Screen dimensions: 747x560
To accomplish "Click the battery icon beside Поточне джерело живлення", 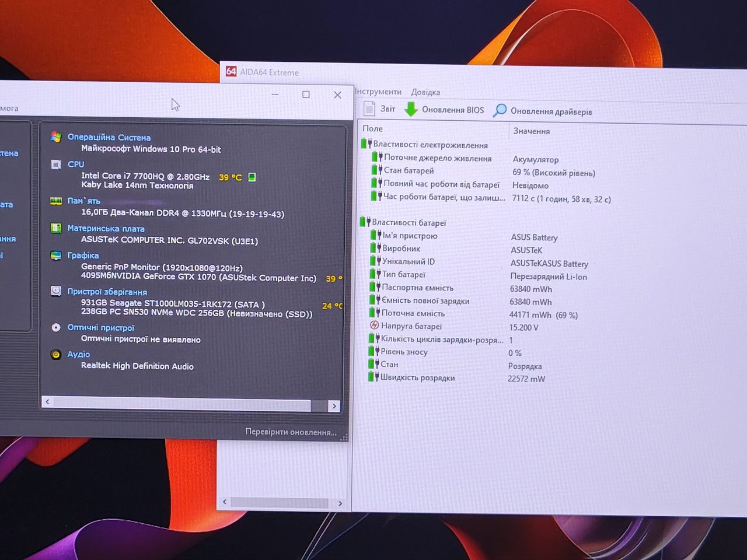I will coord(377,157).
